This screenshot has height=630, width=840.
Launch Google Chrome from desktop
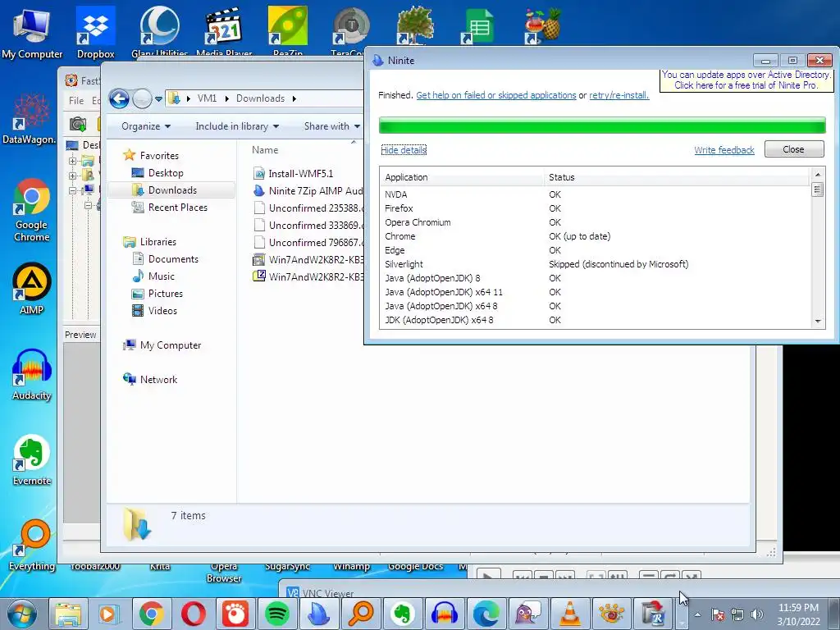click(32, 210)
